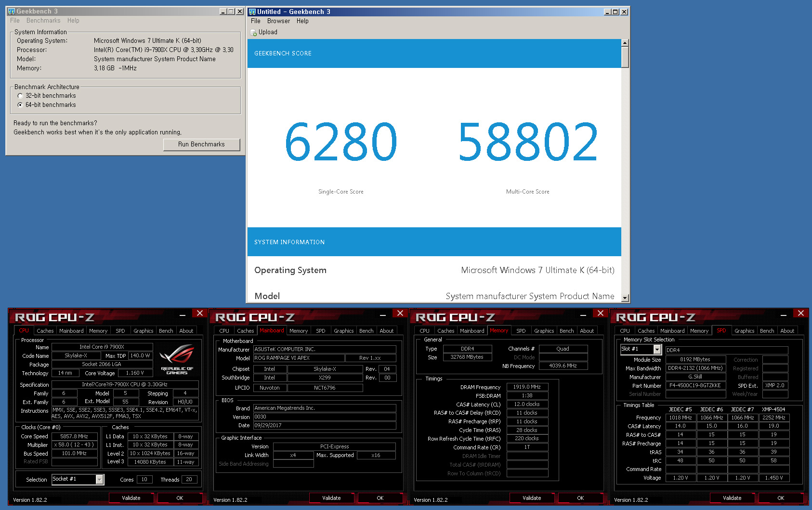Viewport: 812px width, 510px height.
Task: Minimize the first ROG CPU-Z window
Action: (183, 314)
